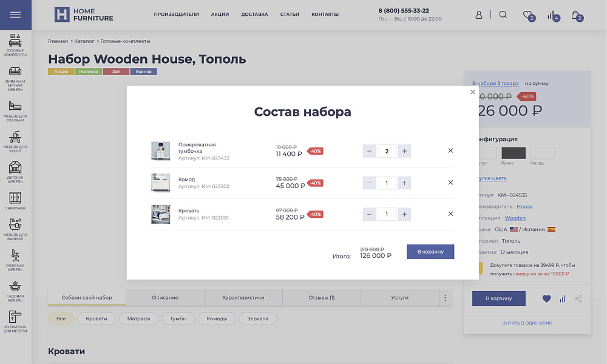The width and height of the screenshot is (607, 364).
Task: Click В корзину button in modal
Action: point(430,251)
